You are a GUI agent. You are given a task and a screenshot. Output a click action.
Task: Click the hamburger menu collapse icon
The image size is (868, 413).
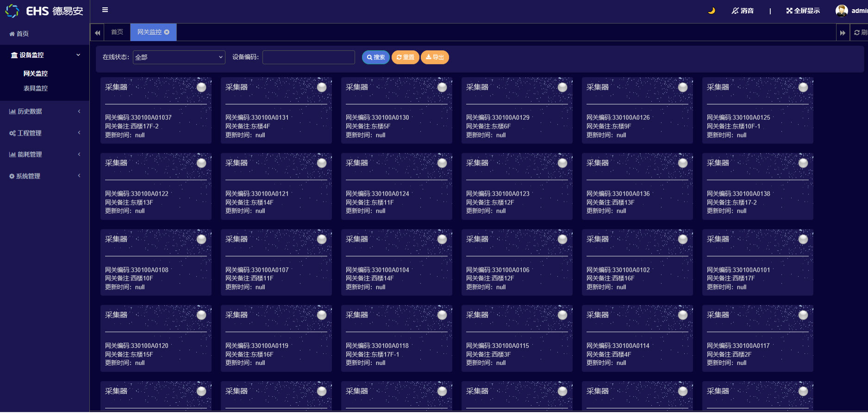[105, 10]
